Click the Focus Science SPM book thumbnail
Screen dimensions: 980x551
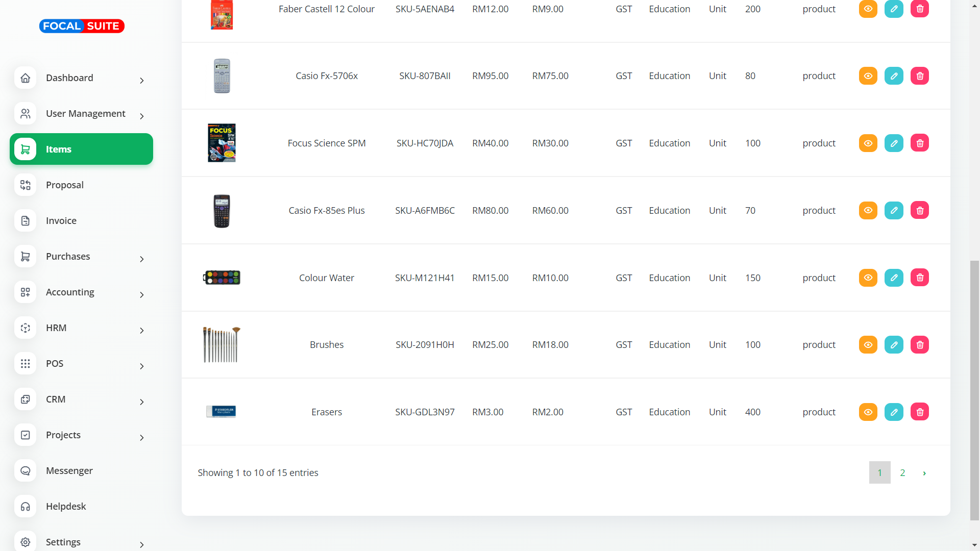pyautogui.click(x=222, y=143)
